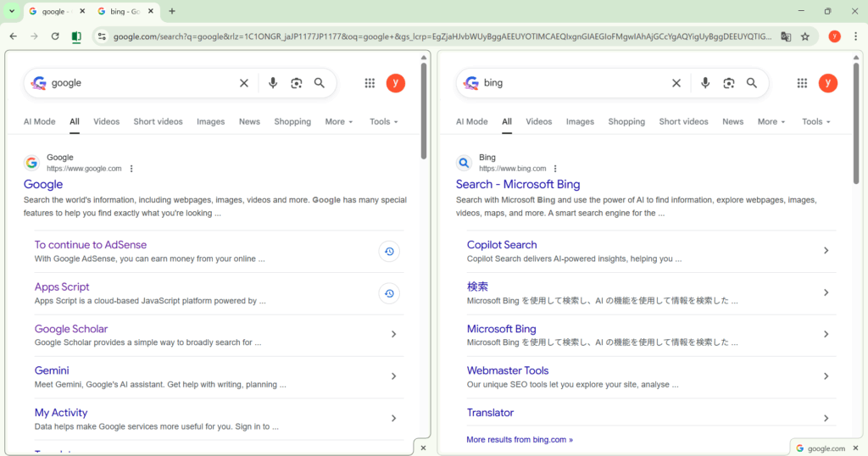868x456 pixels.
Task: Clear the google search query with X
Action: (243, 83)
